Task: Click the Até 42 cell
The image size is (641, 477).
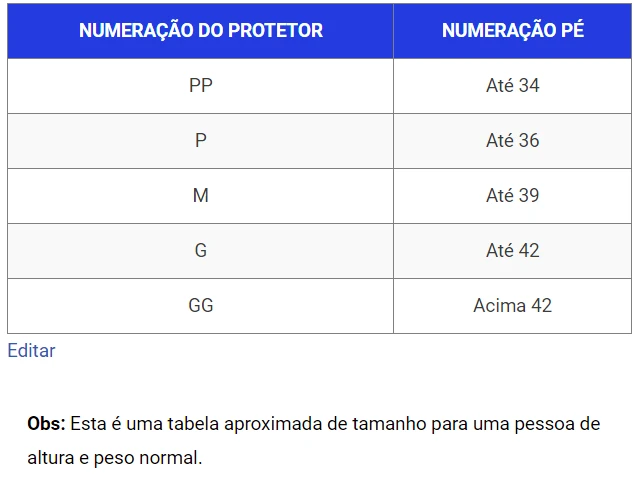Action: click(512, 251)
